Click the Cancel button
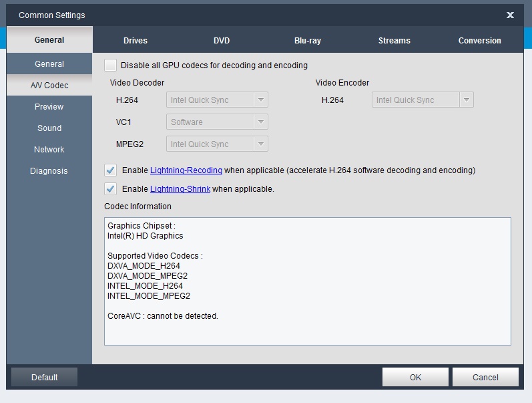Viewport: 532px width, 403px height. coord(485,377)
